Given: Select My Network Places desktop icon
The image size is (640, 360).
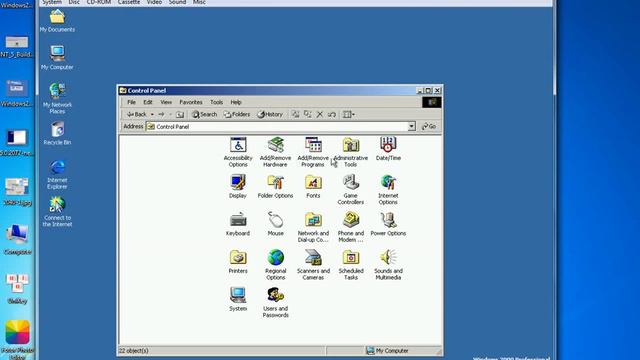Looking at the screenshot, I should [57, 98].
